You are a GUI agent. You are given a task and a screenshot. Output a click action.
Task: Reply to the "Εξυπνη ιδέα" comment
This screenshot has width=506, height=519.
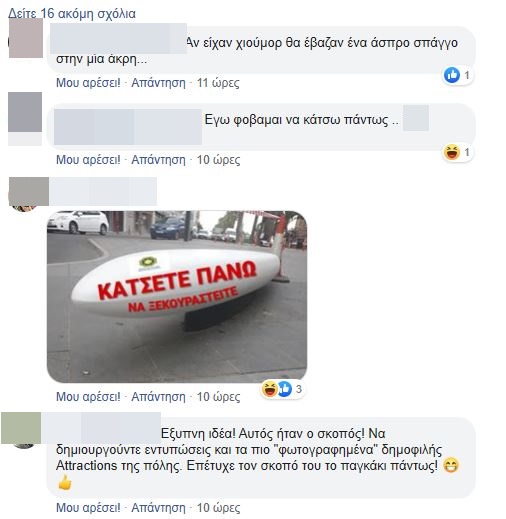coord(158,508)
